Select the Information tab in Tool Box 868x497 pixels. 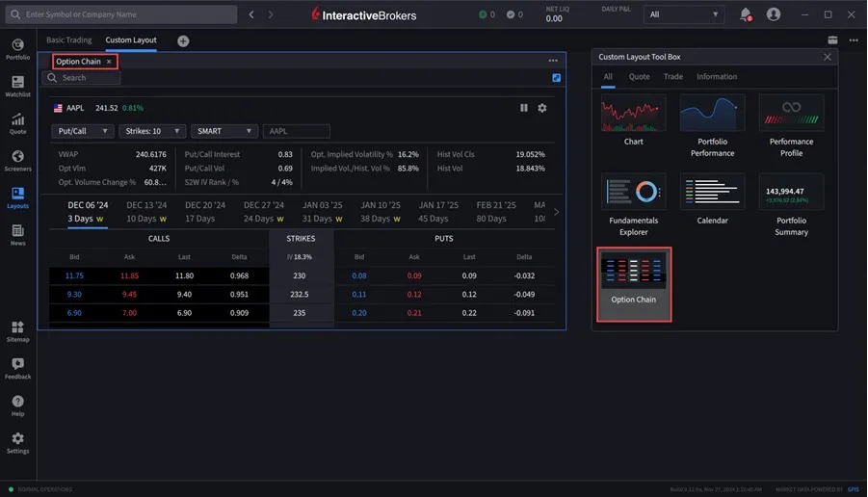tap(717, 76)
